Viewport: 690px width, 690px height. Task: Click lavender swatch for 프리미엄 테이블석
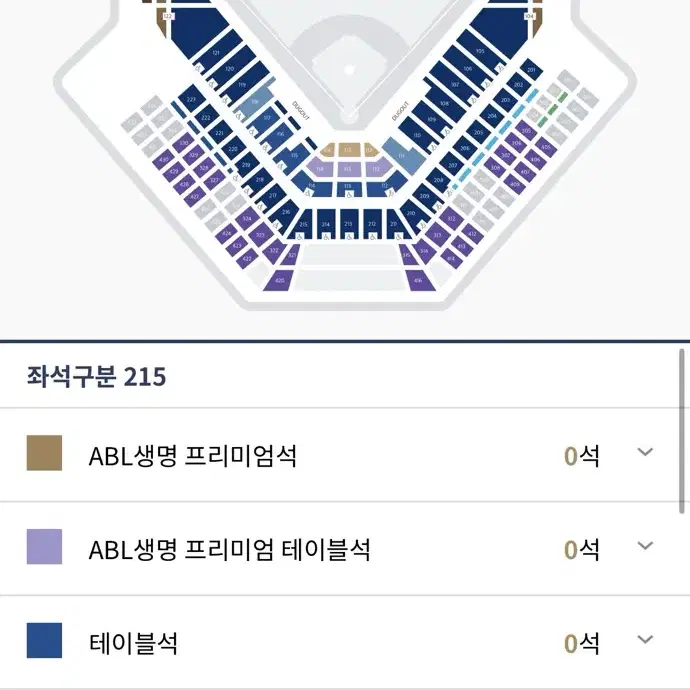pos(44,547)
